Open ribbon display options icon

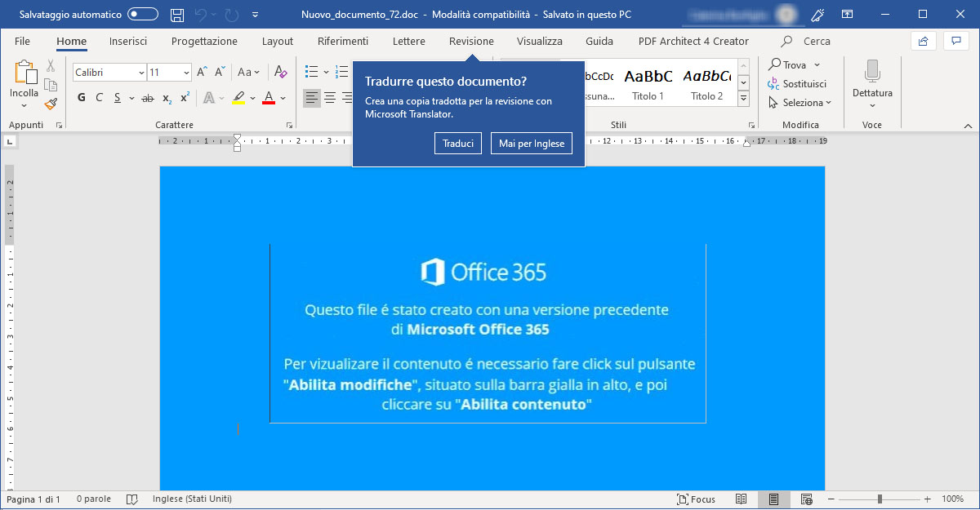tap(848, 15)
